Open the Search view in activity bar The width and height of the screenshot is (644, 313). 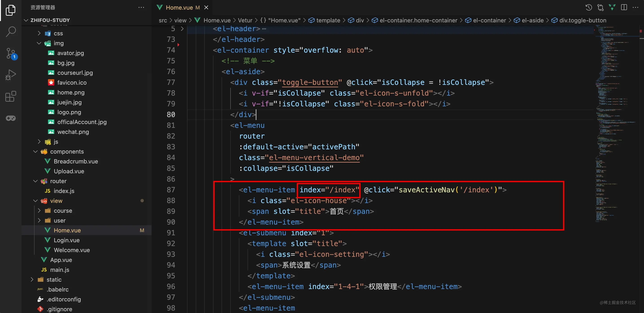point(11,32)
